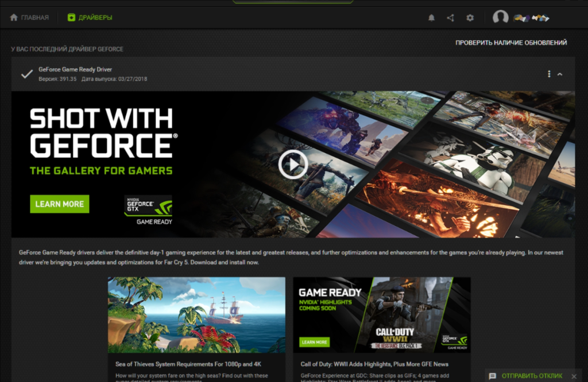Click the Версия: 391.35 text

(57, 79)
